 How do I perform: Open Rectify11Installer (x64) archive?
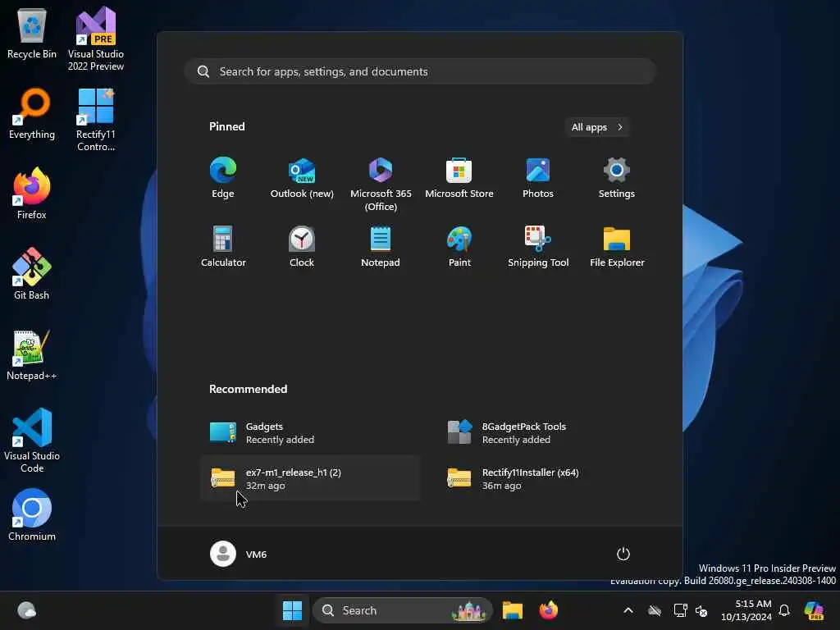pyautogui.click(x=546, y=478)
